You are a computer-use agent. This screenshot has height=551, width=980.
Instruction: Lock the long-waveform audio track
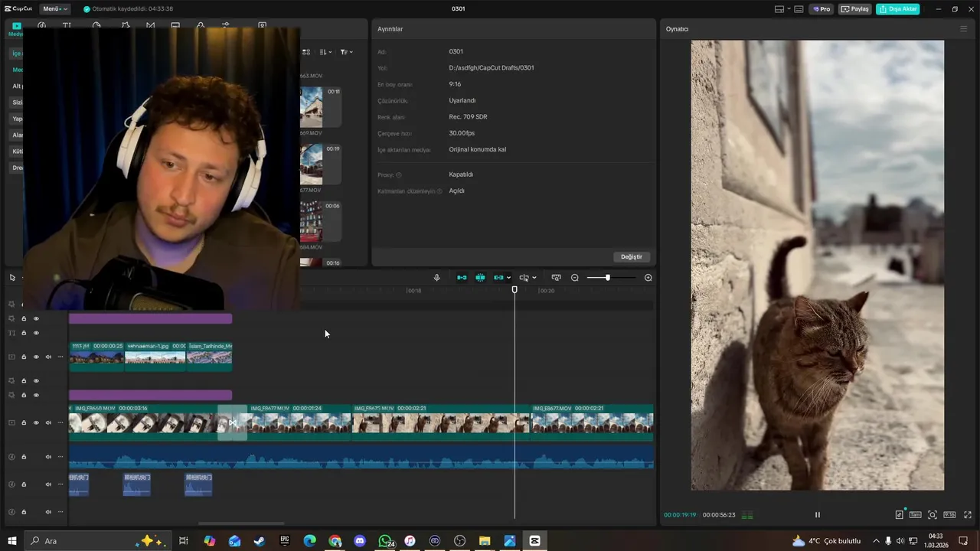click(x=24, y=457)
